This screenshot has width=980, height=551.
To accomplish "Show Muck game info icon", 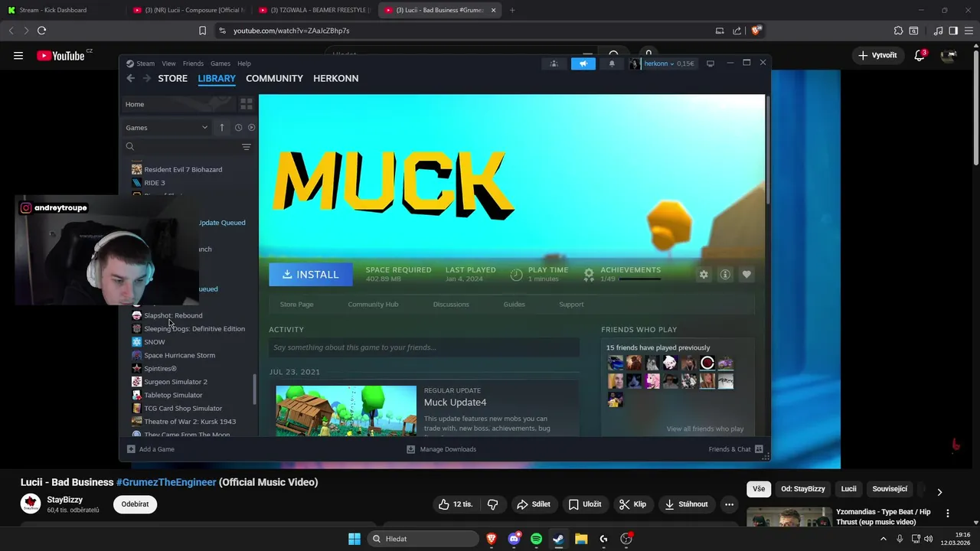I will (x=725, y=275).
